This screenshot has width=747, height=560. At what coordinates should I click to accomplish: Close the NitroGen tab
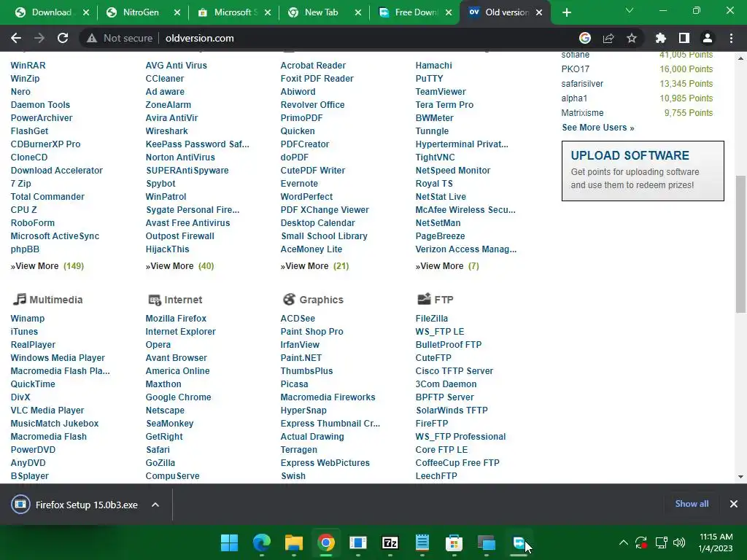pyautogui.click(x=177, y=13)
